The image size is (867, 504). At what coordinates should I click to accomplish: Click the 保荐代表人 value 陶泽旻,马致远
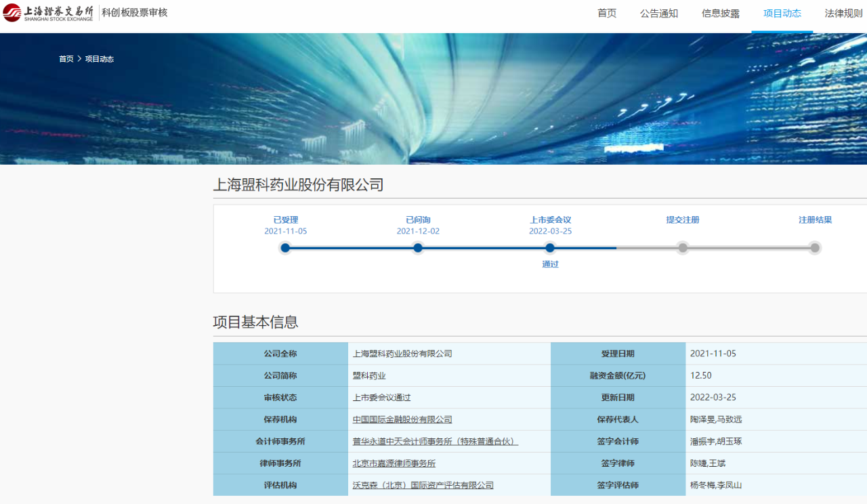pos(716,419)
